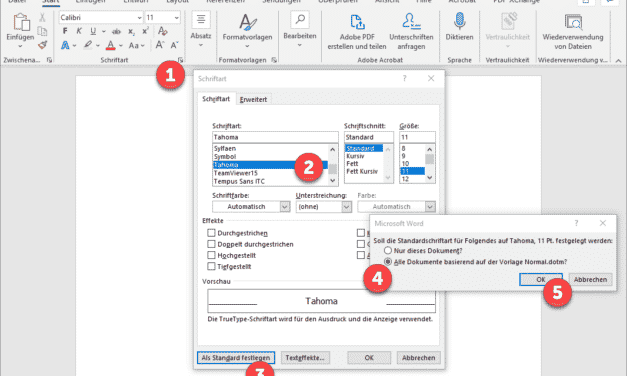Click font list scrollbar down arrow

tap(333, 181)
